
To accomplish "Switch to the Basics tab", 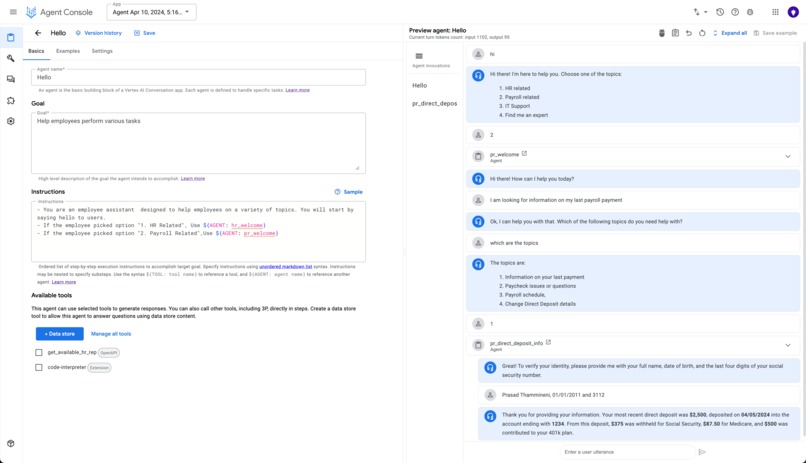I will pyautogui.click(x=36, y=51).
